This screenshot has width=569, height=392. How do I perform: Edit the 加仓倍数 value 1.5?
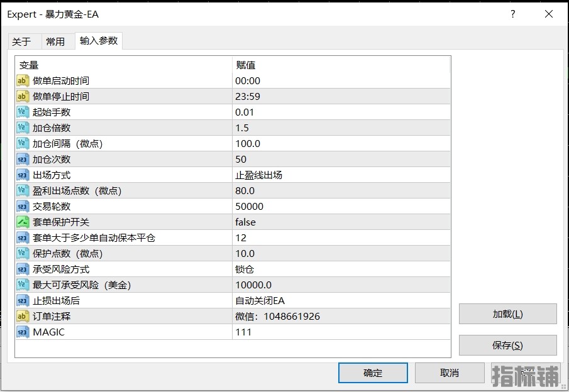[341, 128]
